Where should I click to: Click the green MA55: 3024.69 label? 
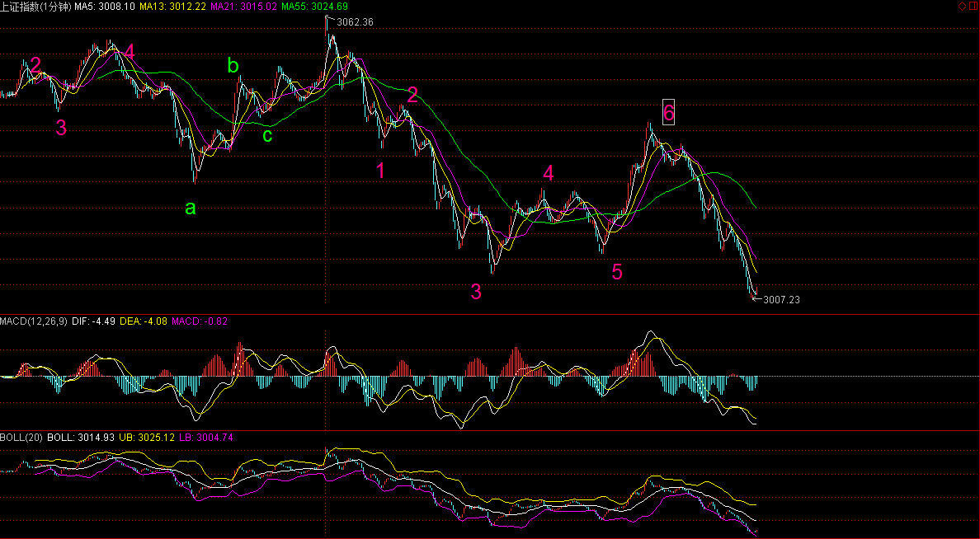(x=315, y=7)
